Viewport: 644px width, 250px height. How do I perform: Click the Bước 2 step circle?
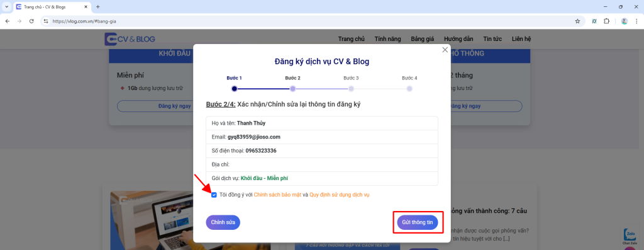[293, 88]
